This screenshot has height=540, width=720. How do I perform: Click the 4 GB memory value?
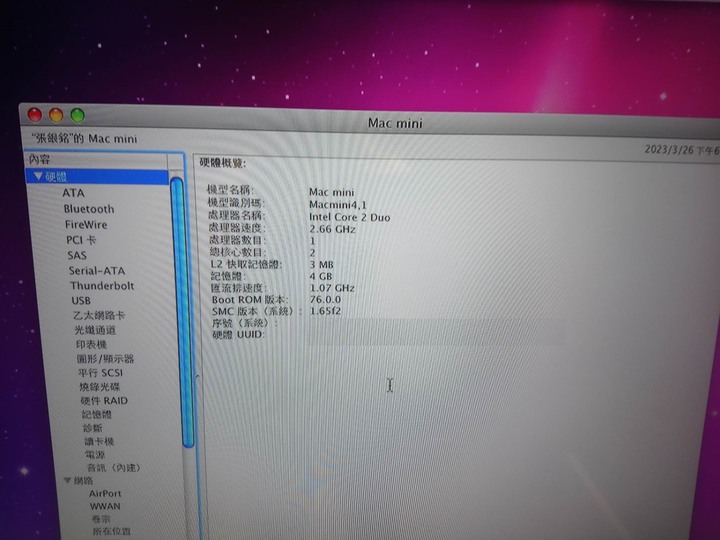click(321, 276)
